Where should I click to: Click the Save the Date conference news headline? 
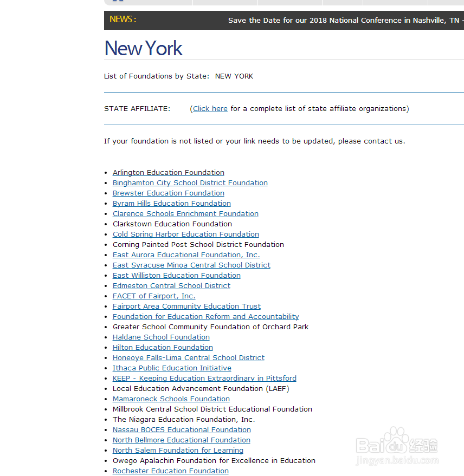346,21
